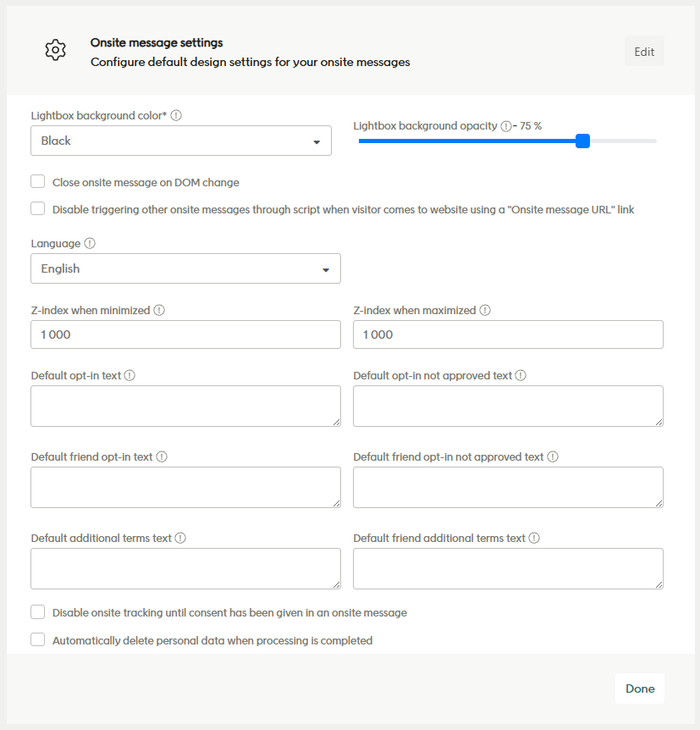This screenshot has width=700, height=730.
Task: Click the Edit button
Action: [643, 51]
